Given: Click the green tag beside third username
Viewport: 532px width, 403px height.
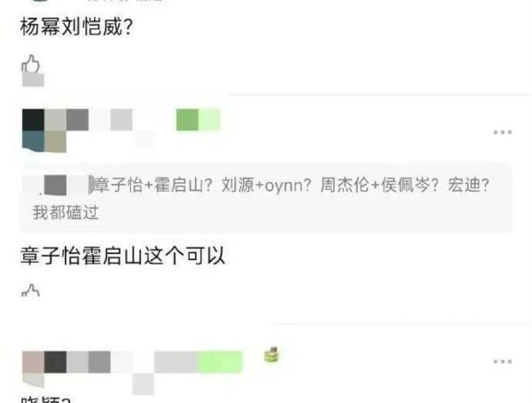Looking at the screenshot, I should (x=220, y=362).
